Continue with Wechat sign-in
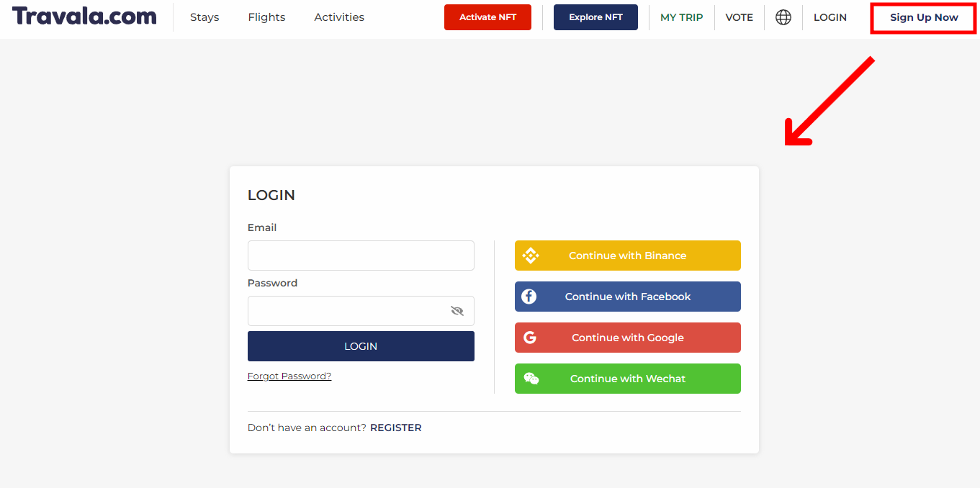 (x=628, y=379)
